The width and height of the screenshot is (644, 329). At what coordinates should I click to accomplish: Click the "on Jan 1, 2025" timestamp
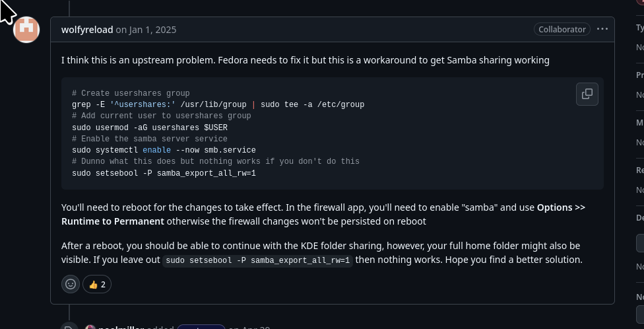[146, 30]
